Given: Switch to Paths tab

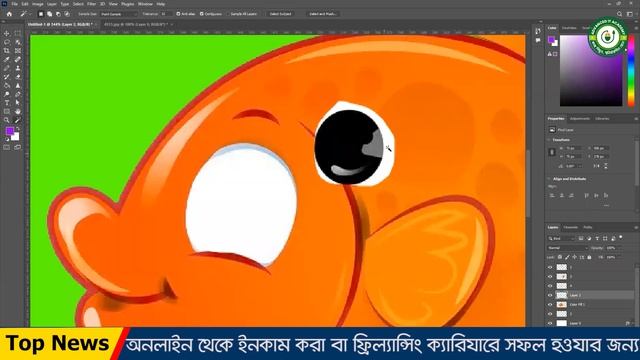Looking at the screenshot, I should tap(588, 227).
